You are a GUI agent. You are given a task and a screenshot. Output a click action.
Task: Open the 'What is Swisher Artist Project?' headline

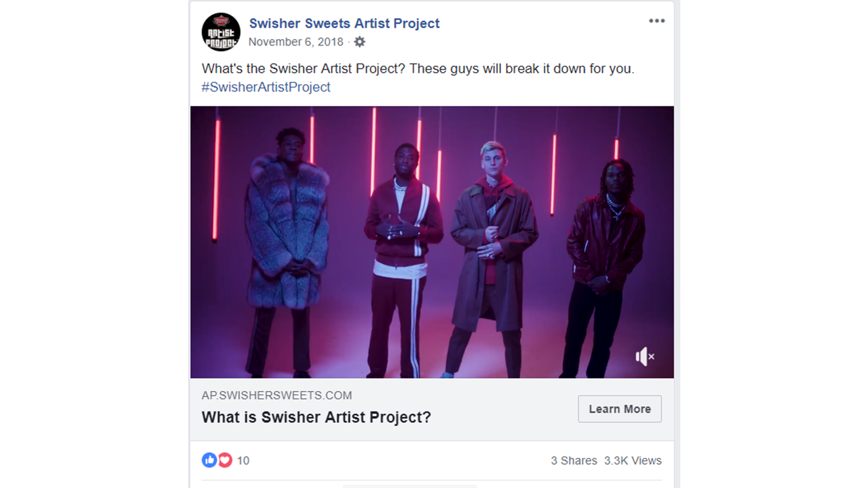tap(316, 417)
